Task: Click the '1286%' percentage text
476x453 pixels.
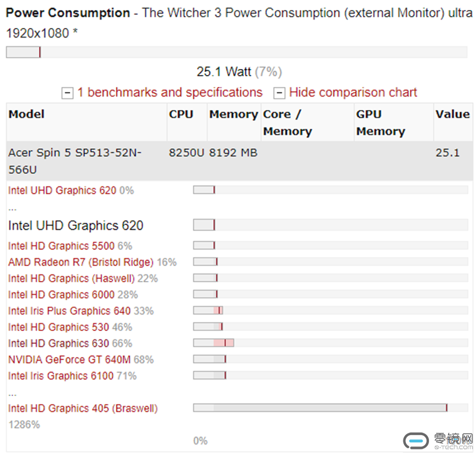Action: (x=24, y=424)
